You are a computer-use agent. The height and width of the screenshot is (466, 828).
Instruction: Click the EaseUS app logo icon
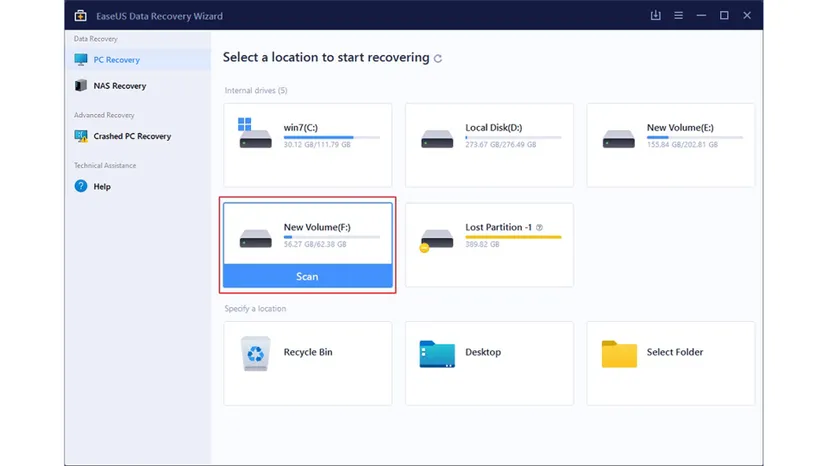[x=80, y=16]
